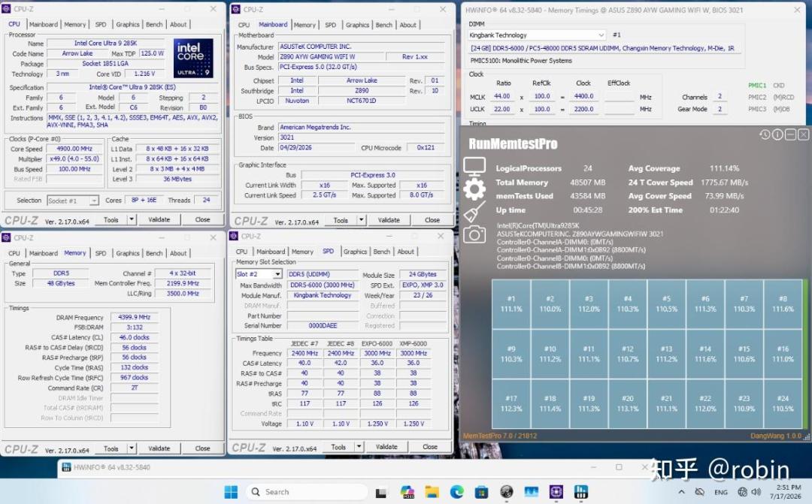The image size is (812, 504).
Task: Click Close button in CPU-Z SPD window
Action: (x=430, y=447)
